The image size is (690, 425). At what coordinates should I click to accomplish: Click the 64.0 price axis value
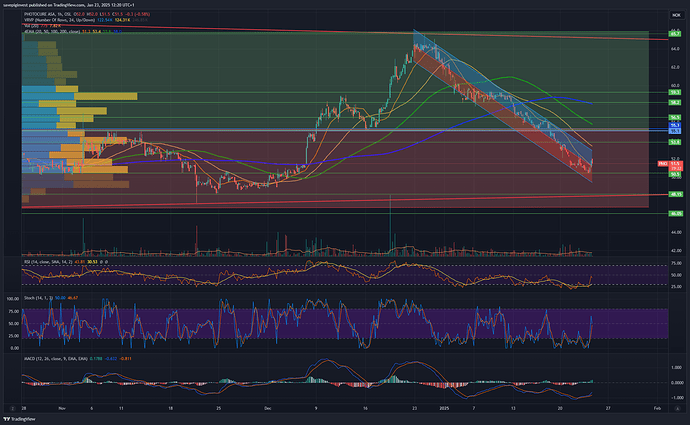[x=675, y=49]
